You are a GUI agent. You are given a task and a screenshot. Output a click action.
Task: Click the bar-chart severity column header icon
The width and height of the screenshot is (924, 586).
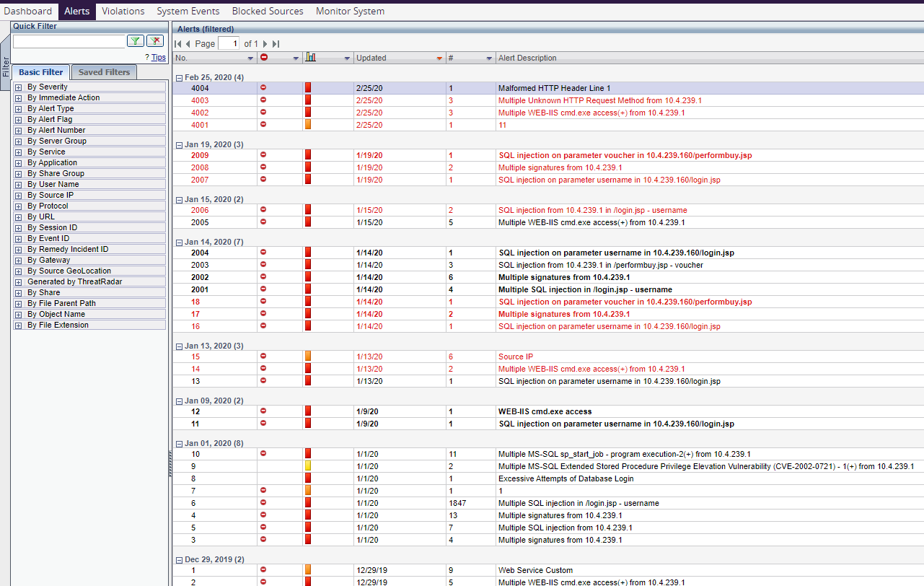pos(312,58)
